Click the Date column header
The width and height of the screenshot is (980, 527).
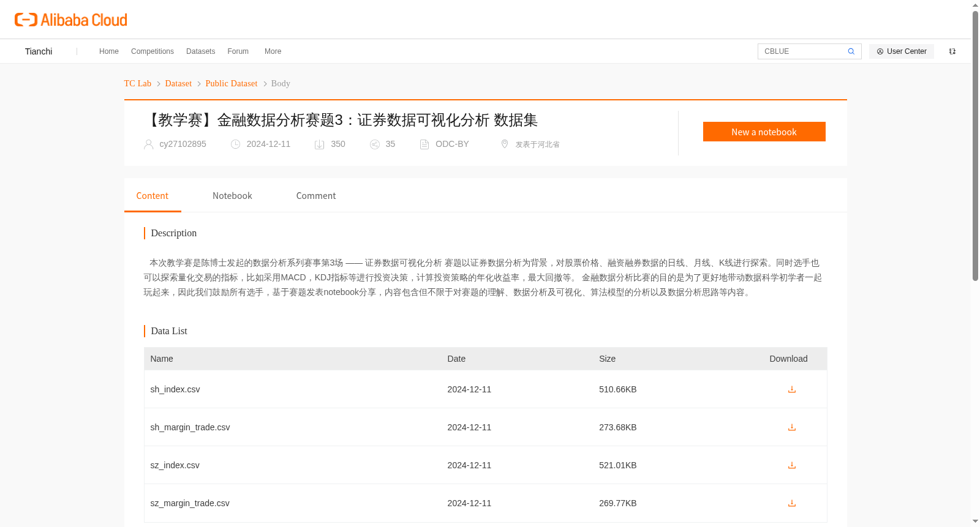tap(456, 359)
